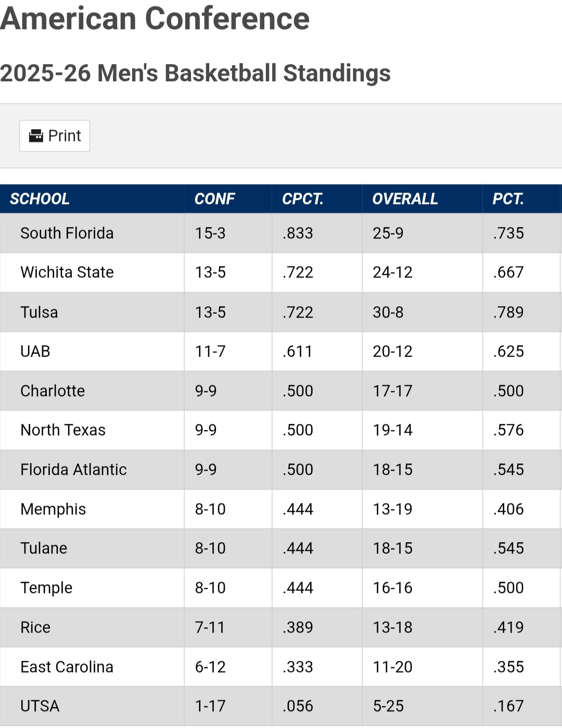The height and width of the screenshot is (728, 562).
Task: Click the Temple team name
Action: [x=46, y=588]
